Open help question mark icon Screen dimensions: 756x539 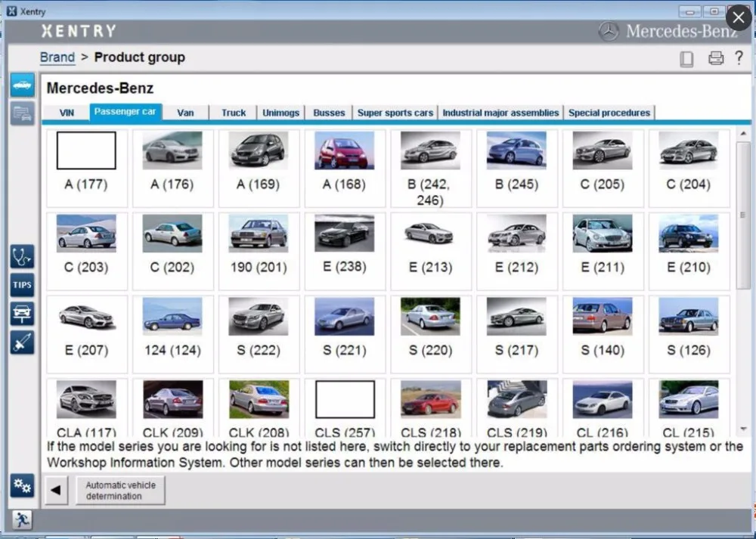click(739, 58)
